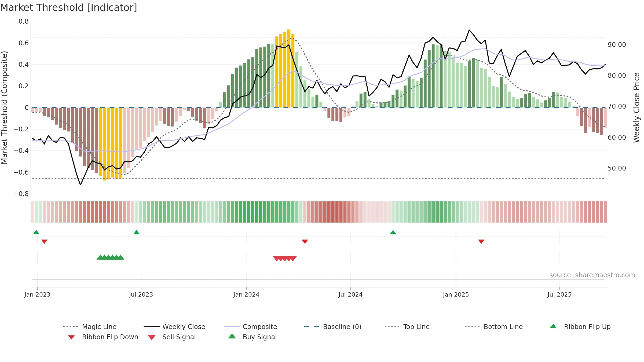Toggle Magic Line legend entry
Screen dimensions: 644x362
coord(90,327)
